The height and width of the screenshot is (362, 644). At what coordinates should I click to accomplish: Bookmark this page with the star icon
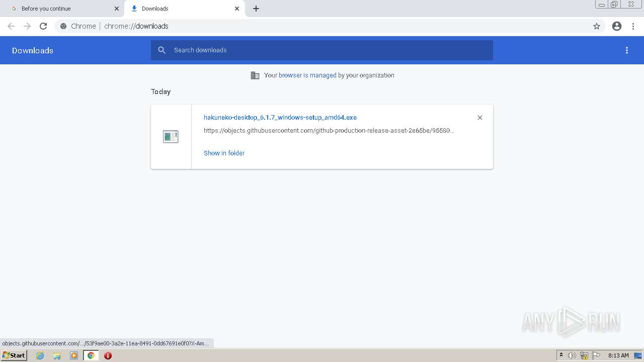coord(597,26)
